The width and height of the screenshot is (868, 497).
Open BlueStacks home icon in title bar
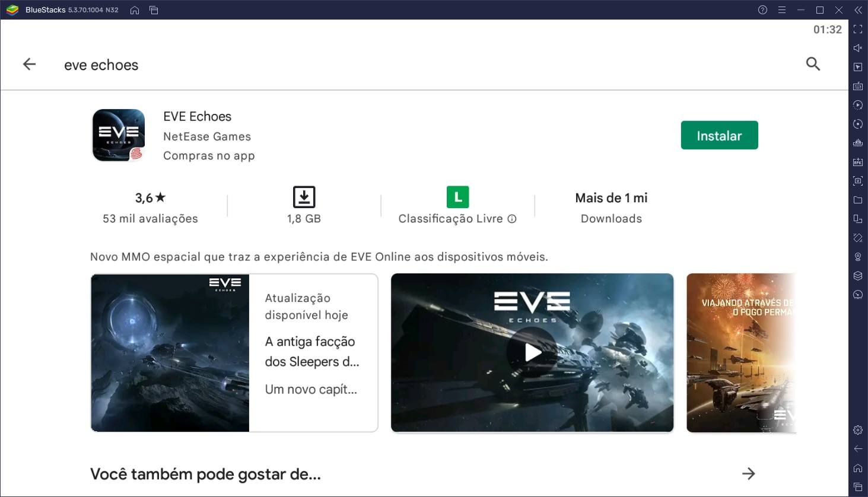pyautogui.click(x=135, y=10)
